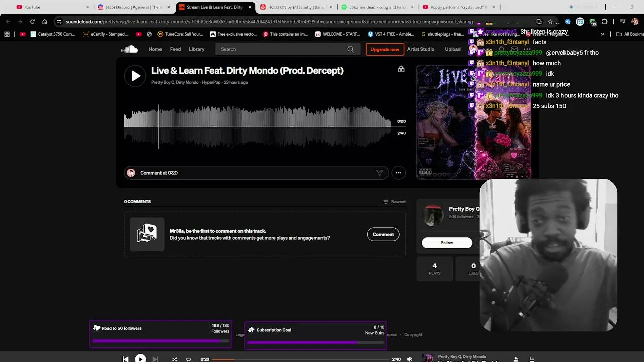
Task: Click the '4 PLAYS' stat
Action: (434, 268)
